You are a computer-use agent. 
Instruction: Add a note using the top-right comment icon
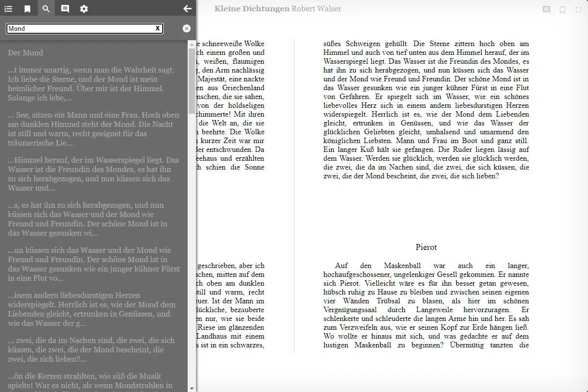pyautogui.click(x=546, y=9)
